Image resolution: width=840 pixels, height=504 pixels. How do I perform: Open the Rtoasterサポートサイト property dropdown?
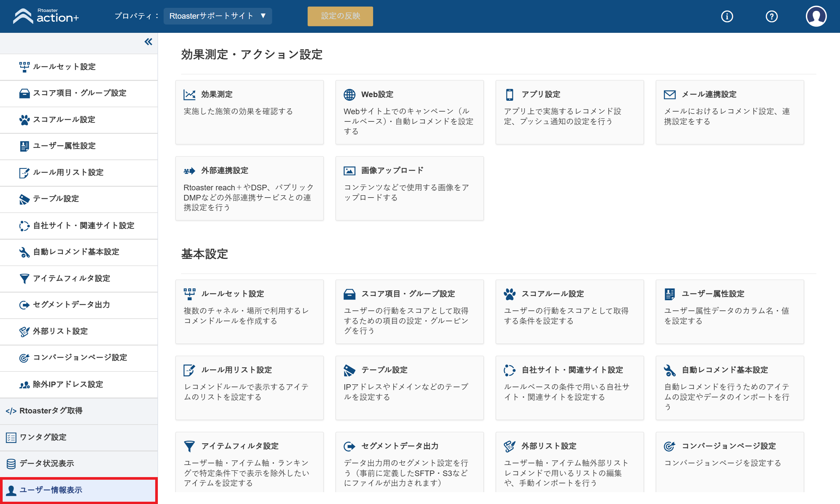click(x=218, y=16)
